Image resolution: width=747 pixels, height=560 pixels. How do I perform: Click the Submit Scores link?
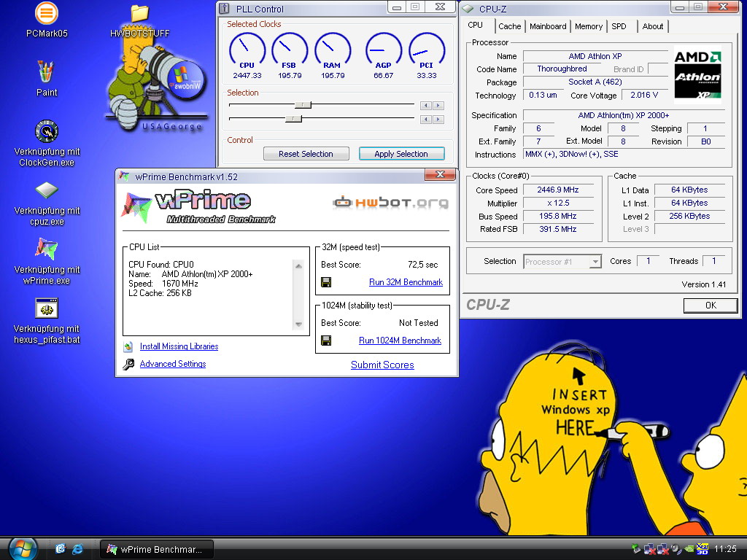(x=382, y=365)
